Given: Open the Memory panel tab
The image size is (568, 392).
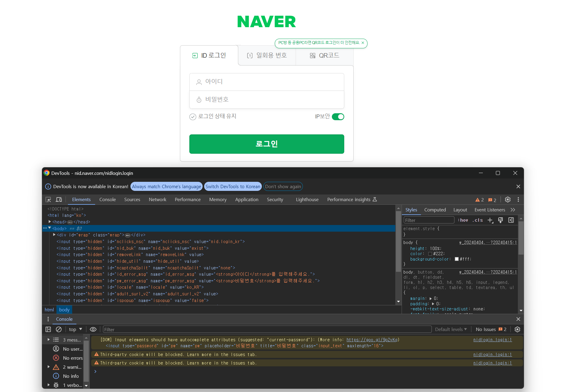Looking at the screenshot, I should pyautogui.click(x=218, y=200).
